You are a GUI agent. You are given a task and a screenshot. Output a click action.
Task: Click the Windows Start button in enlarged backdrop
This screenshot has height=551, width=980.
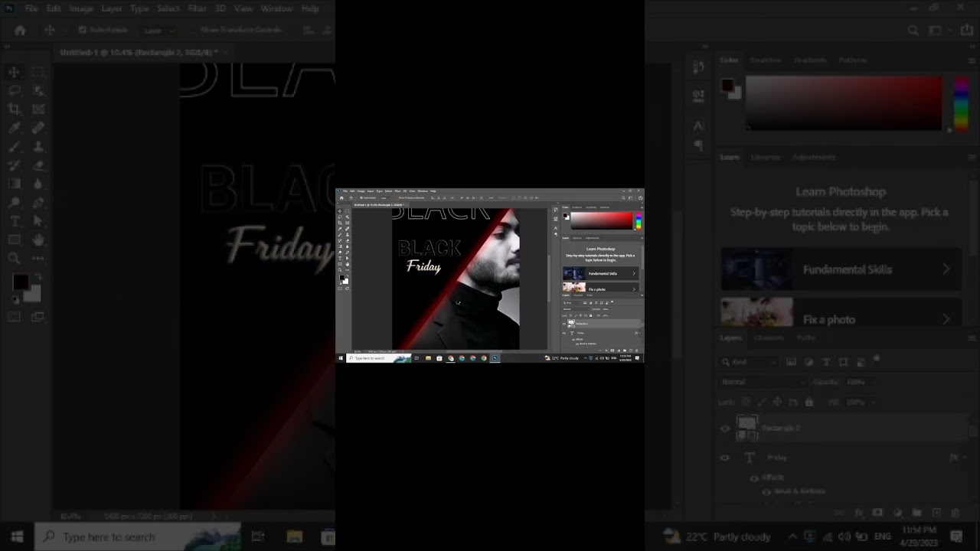tap(17, 536)
